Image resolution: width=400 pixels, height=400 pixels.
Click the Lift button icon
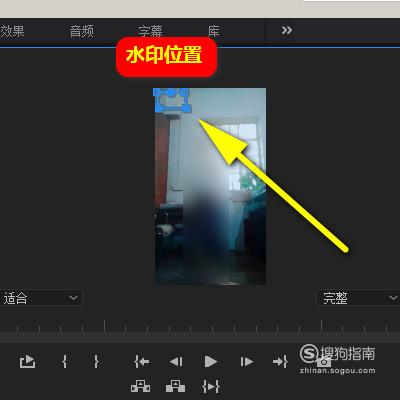[x=140, y=386]
